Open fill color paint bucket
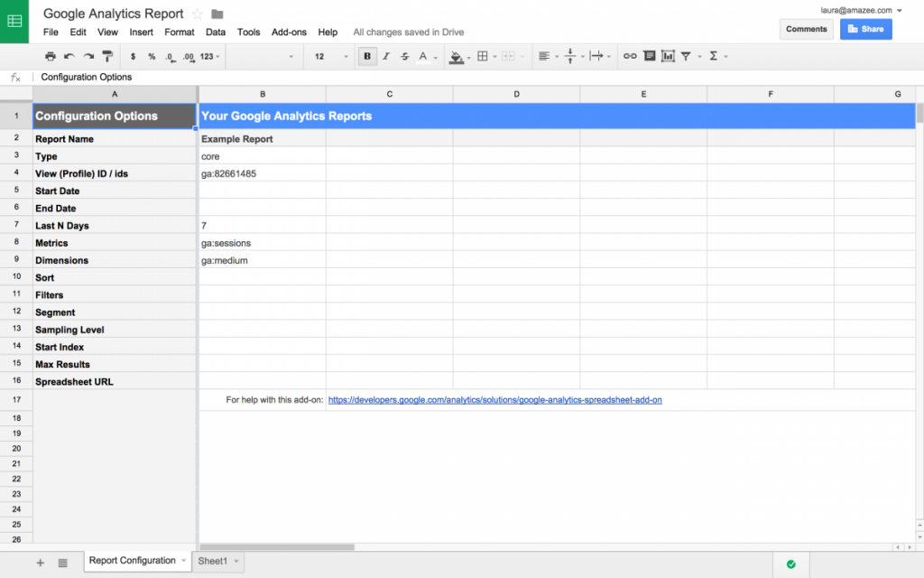Screen dimensions: 924x578 [x=456, y=57]
